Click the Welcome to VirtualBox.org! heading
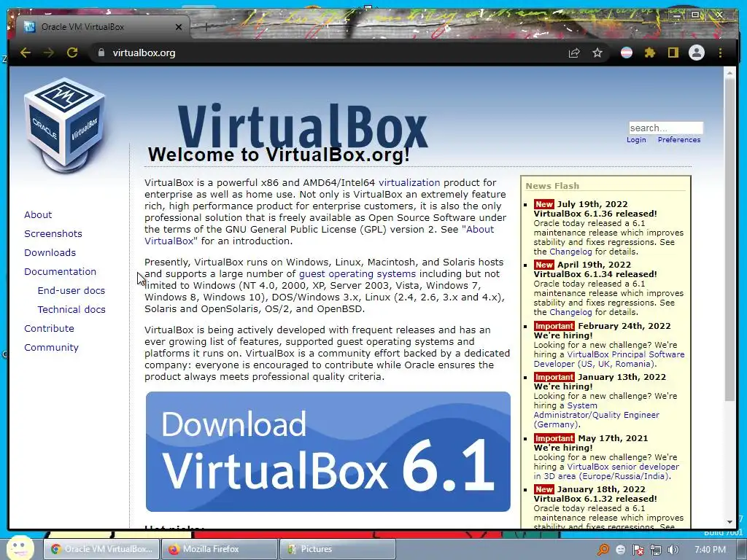Screen dimensions: 747x560 tap(279, 155)
